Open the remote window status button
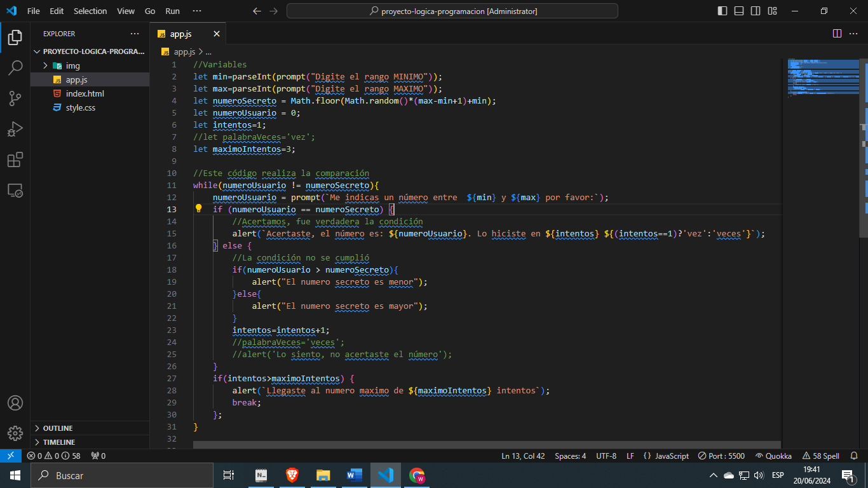868x488 pixels. (11, 456)
